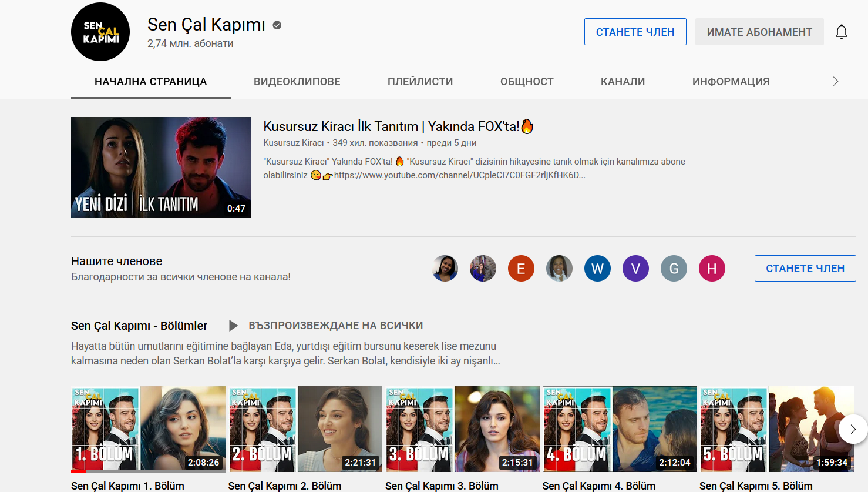Open the 1. BÖLÜM episode thumbnail
Viewport: 868px width, 492px height.
tap(148, 429)
